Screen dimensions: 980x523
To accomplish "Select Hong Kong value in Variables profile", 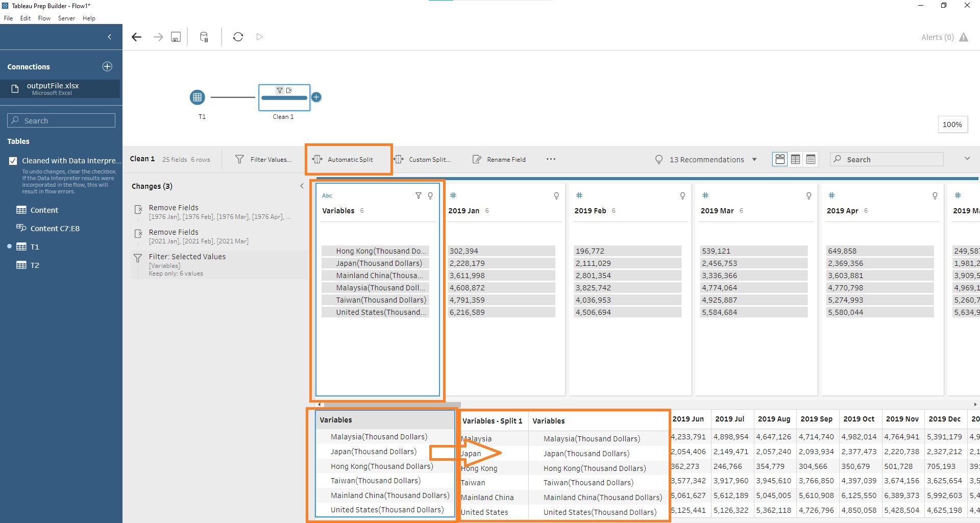I will (x=375, y=251).
